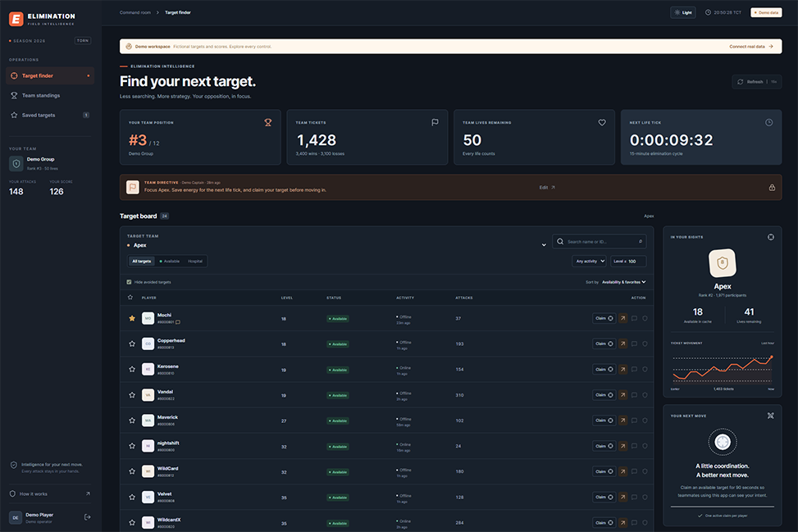Click the Search name or ID field
Viewport: 798px width, 532px height.
[600, 242]
